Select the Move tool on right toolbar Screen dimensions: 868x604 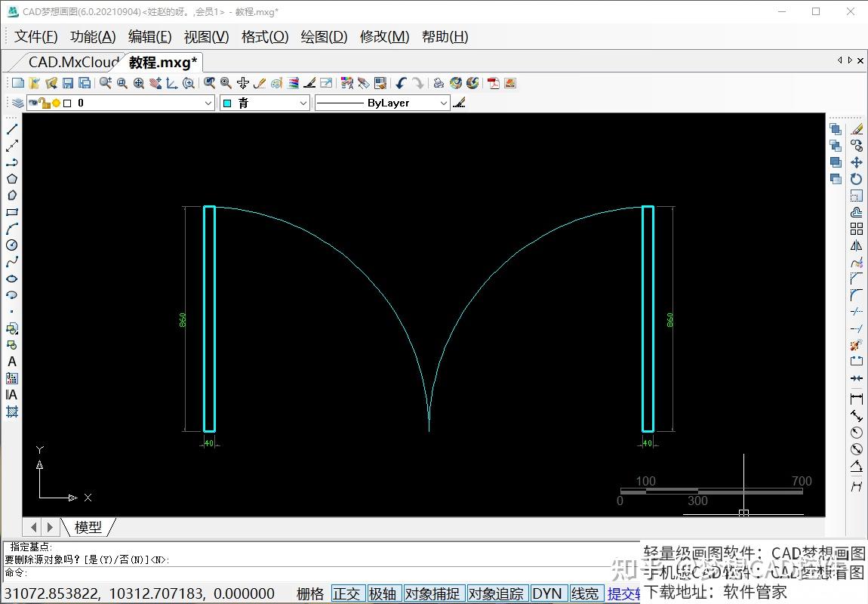[x=857, y=162]
